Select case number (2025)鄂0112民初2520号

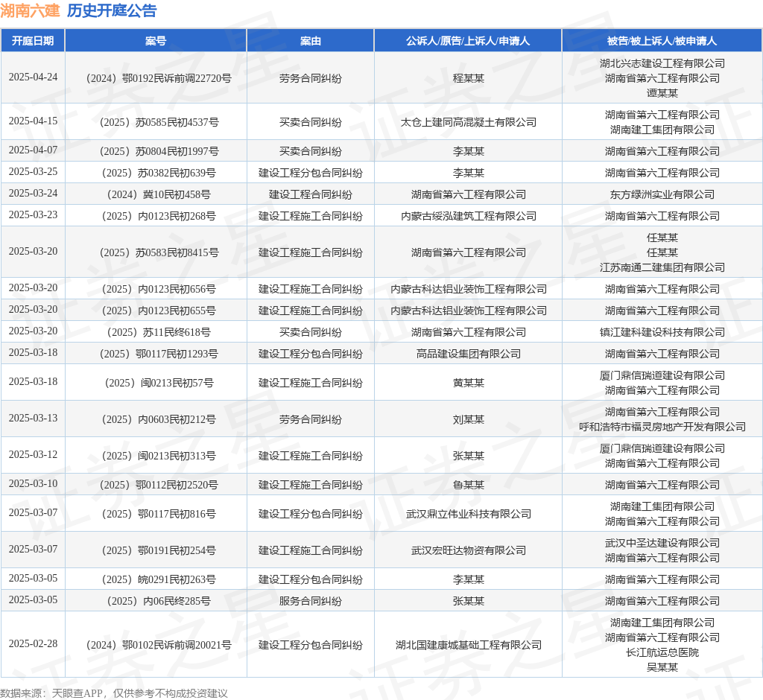coord(159,485)
